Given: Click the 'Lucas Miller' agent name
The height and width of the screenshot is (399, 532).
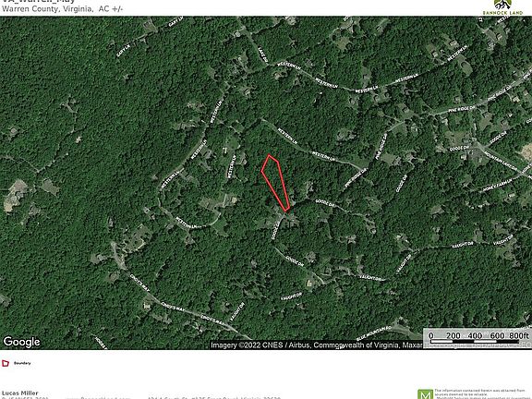Looking at the screenshot, I should tap(20, 393).
